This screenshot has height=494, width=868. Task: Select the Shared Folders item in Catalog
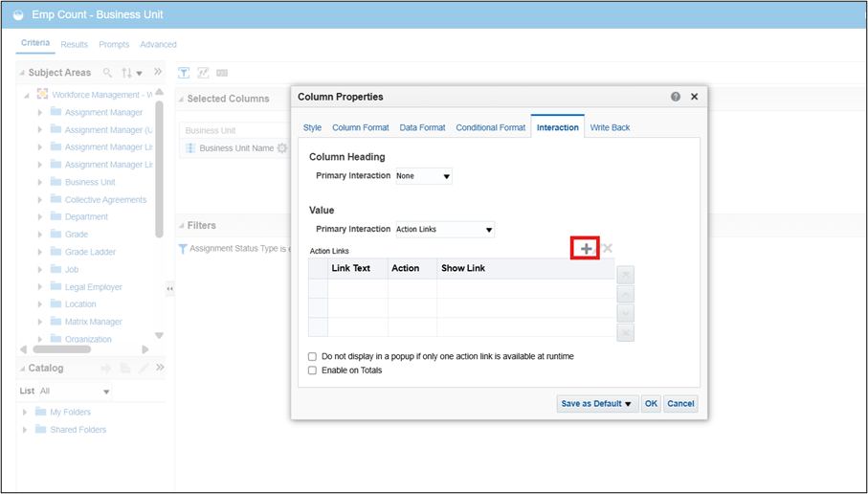click(78, 430)
